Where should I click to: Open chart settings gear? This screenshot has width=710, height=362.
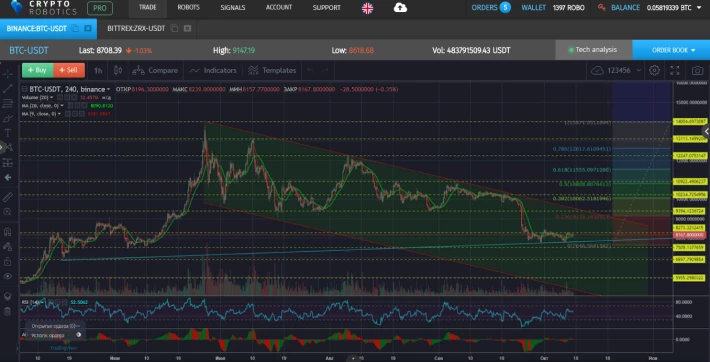pos(654,71)
